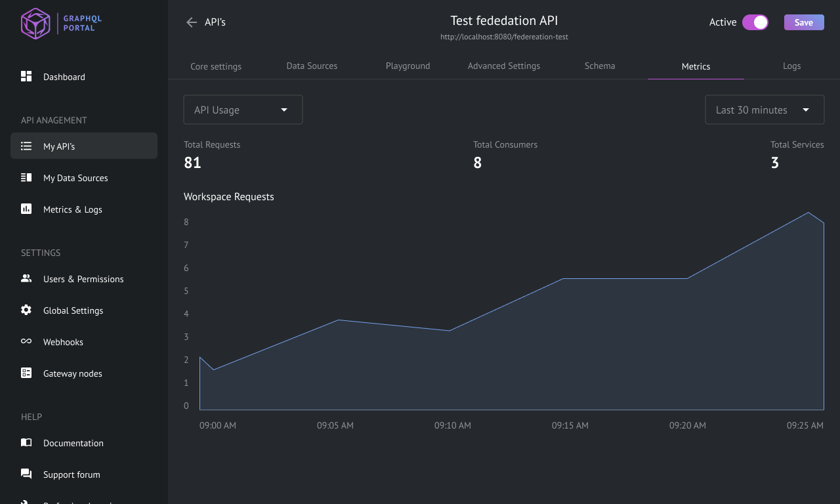Save the API configuration
840x504 pixels.
tap(804, 22)
